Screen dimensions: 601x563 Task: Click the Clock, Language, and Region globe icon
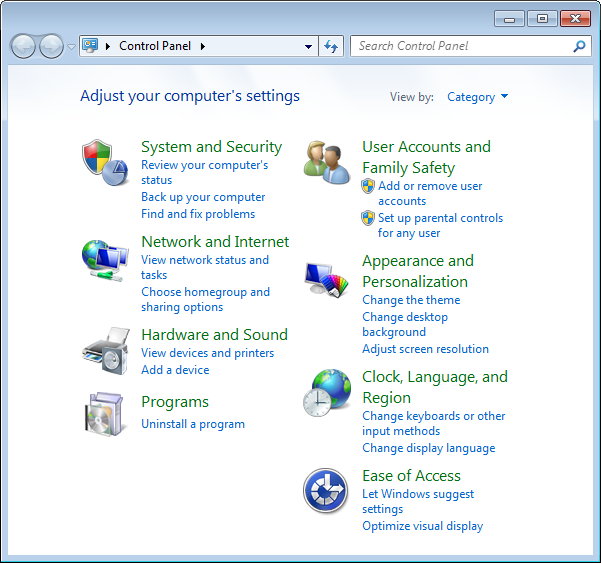327,393
